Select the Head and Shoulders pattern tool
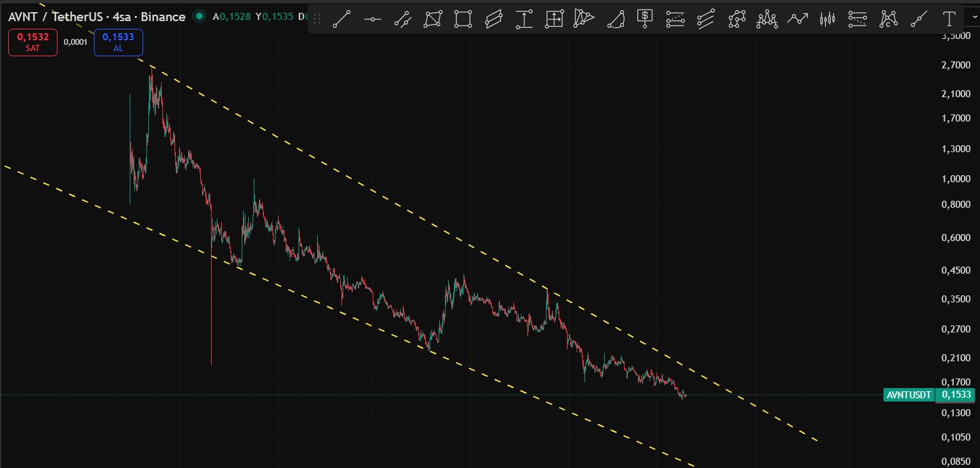The image size is (980, 468). 766,19
